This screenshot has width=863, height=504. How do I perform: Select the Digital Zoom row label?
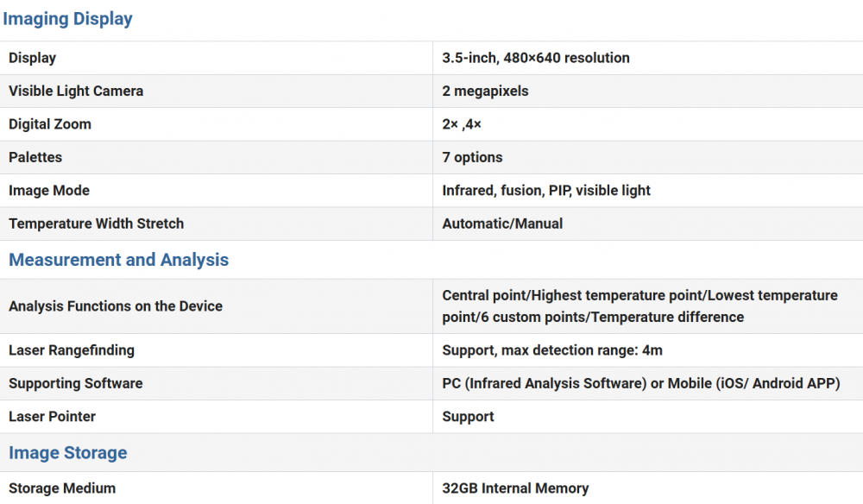pos(50,124)
